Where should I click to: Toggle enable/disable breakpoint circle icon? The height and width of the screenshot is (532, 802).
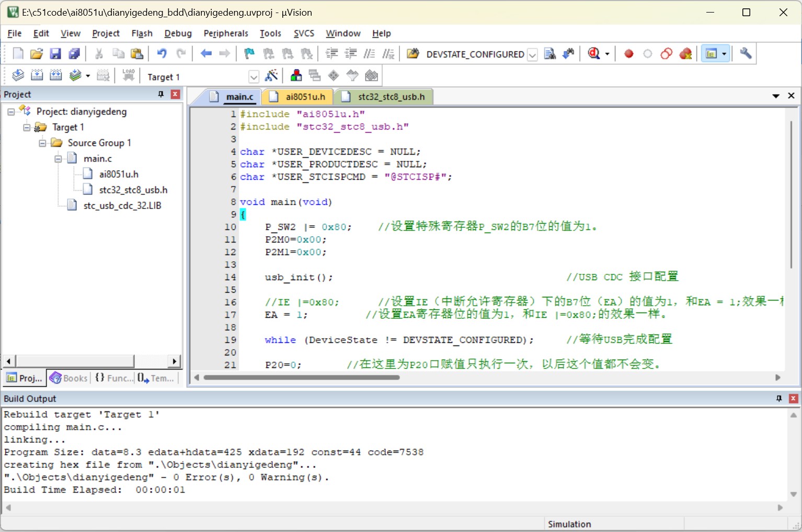click(648, 53)
